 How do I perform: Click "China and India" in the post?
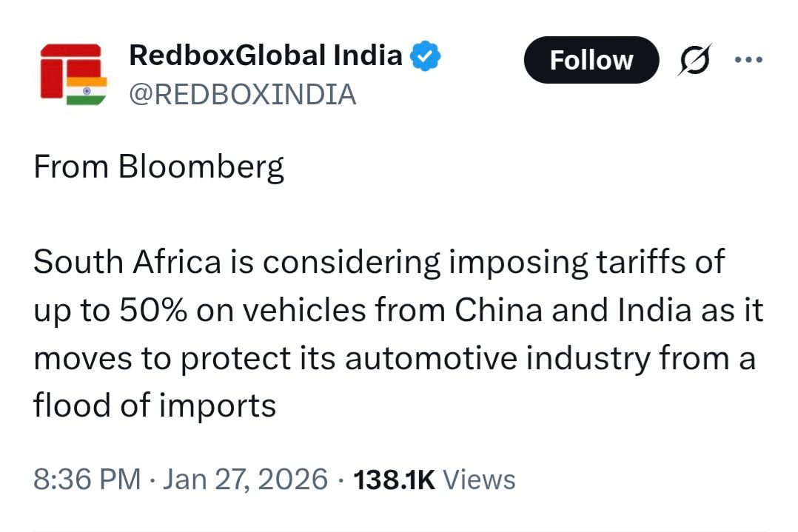click(563, 311)
